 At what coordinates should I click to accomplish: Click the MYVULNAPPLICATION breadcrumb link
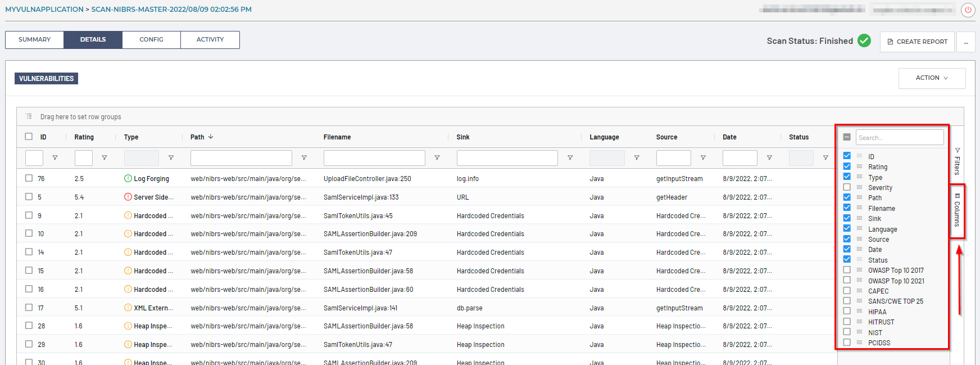[x=44, y=10]
